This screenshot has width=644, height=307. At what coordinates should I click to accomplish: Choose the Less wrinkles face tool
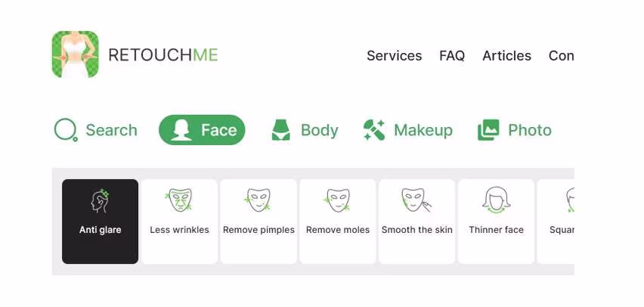(179, 222)
